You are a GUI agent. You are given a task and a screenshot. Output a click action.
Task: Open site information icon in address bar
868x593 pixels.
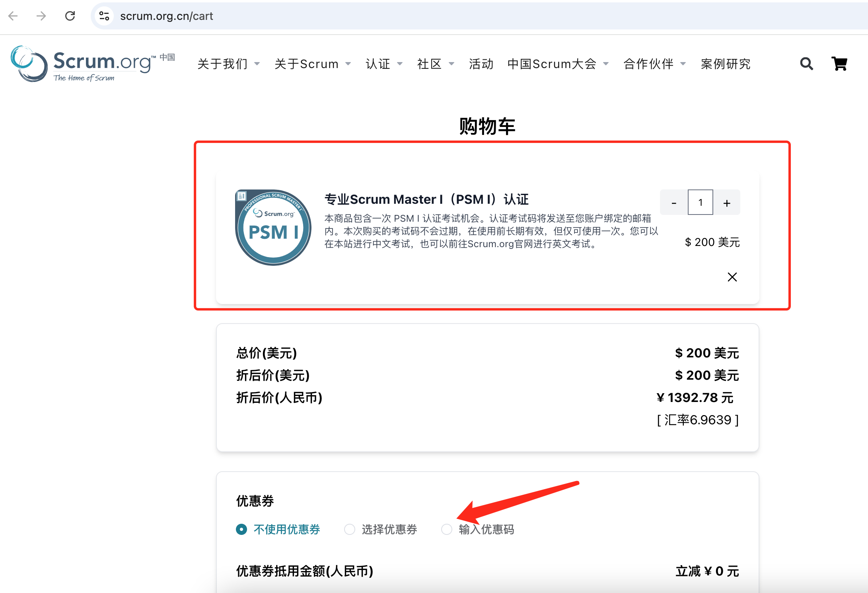pos(104,16)
